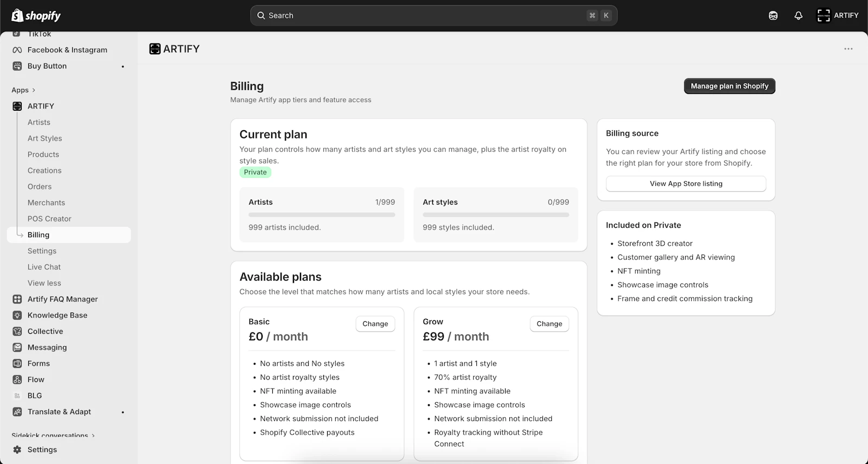This screenshot has height=464, width=868.
Task: Click the Knowledge Base app icon
Action: [17, 315]
